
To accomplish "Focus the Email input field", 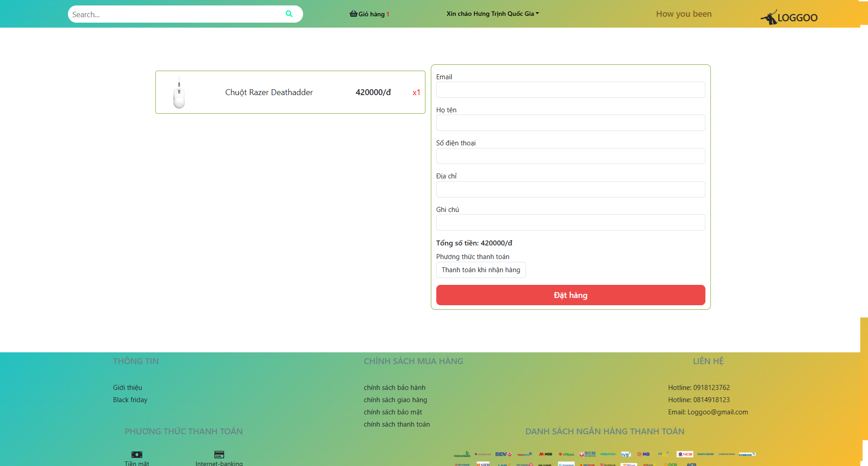I will coord(570,90).
